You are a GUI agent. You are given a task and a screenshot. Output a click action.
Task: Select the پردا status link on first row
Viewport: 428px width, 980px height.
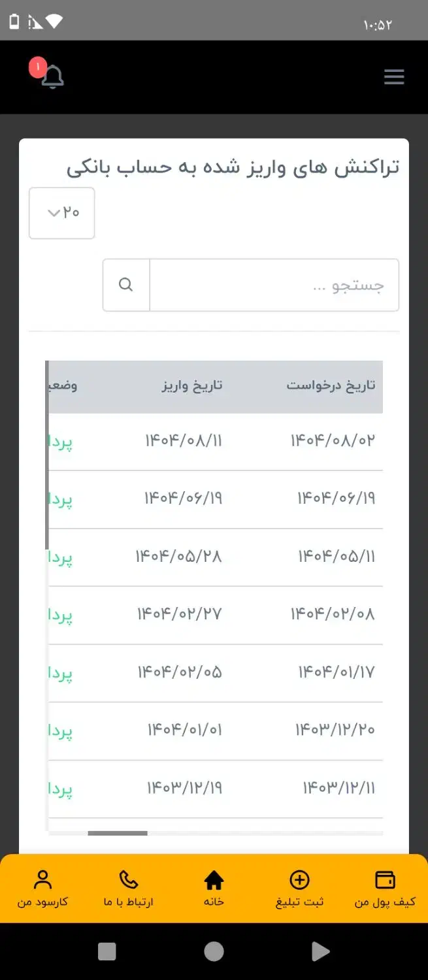[x=62, y=440]
